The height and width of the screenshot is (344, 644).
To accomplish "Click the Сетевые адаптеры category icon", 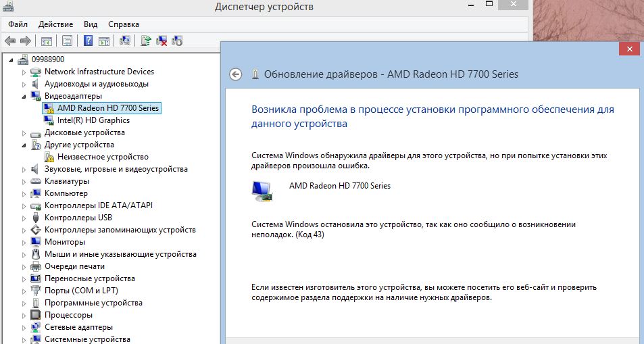I will [x=36, y=327].
